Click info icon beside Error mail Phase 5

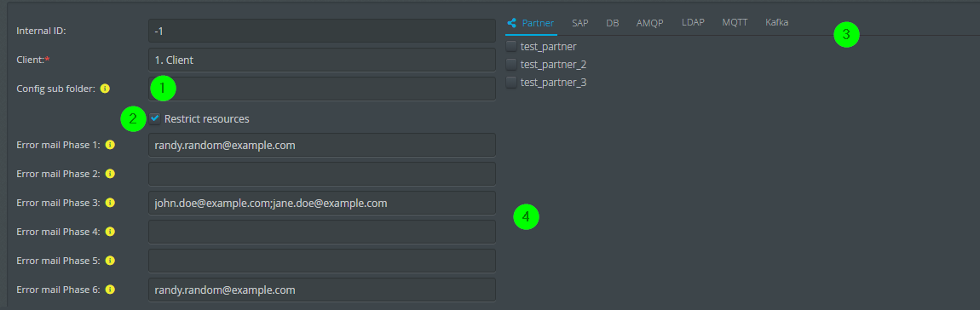110,261
